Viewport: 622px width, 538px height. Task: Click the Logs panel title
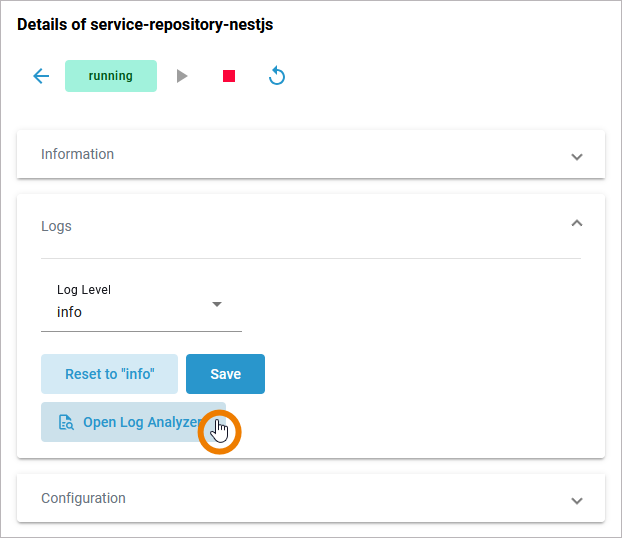[x=56, y=226]
